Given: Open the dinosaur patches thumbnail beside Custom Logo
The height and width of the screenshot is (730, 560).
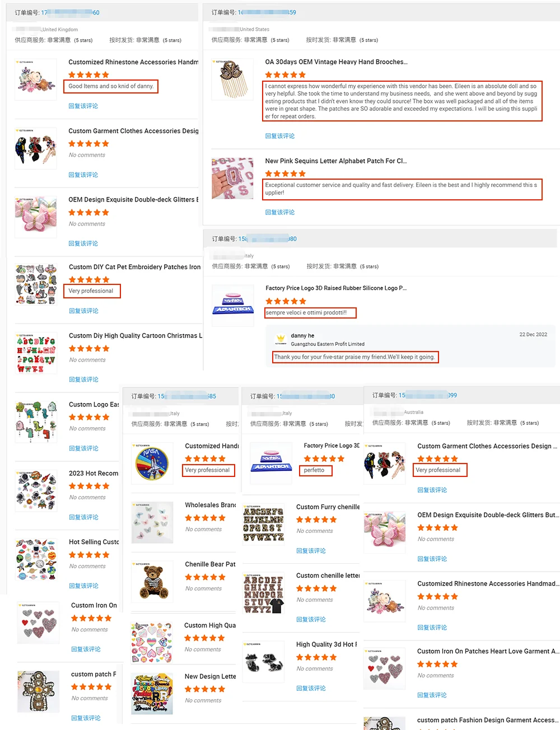Looking at the screenshot, I should (36, 422).
